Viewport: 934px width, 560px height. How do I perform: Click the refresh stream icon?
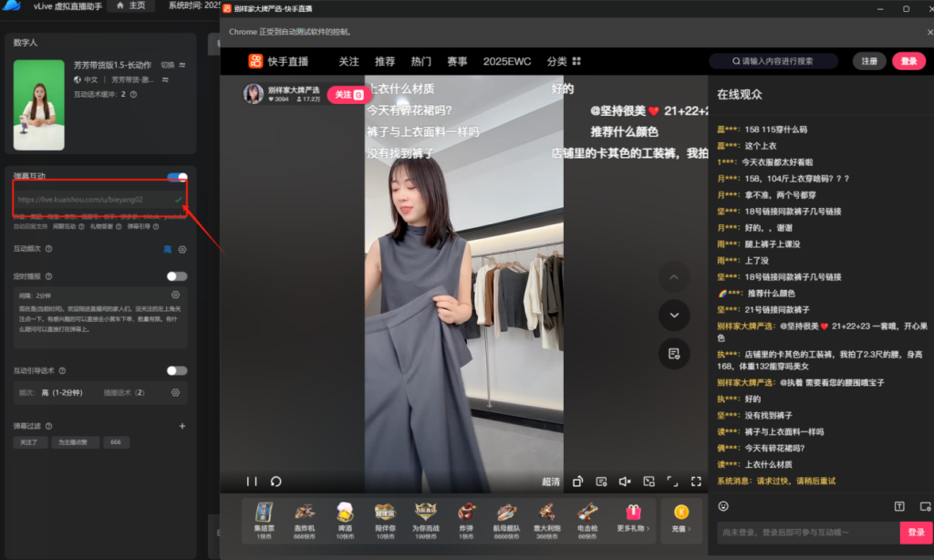[275, 482]
